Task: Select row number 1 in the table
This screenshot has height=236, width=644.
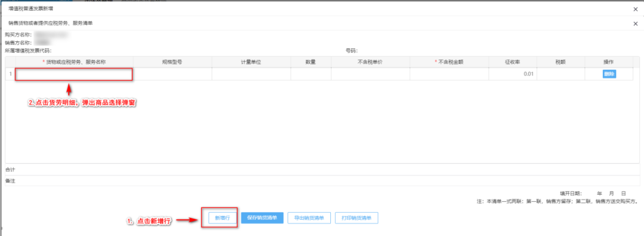Action: point(10,74)
